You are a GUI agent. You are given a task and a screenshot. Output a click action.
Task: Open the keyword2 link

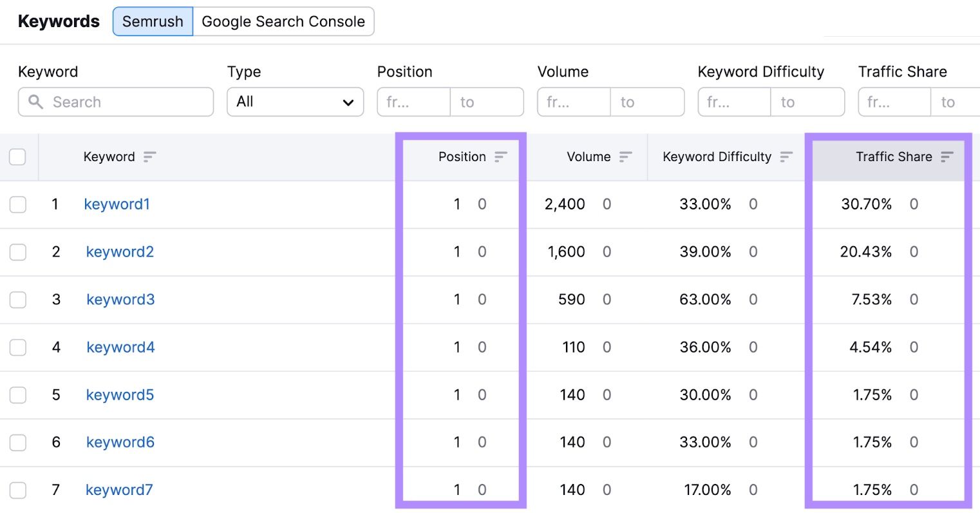click(120, 252)
